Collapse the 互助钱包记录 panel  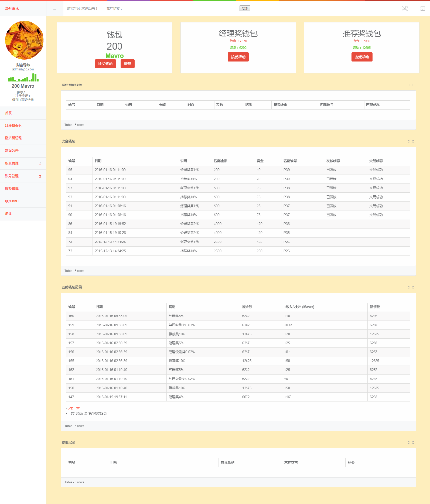(x=409, y=287)
